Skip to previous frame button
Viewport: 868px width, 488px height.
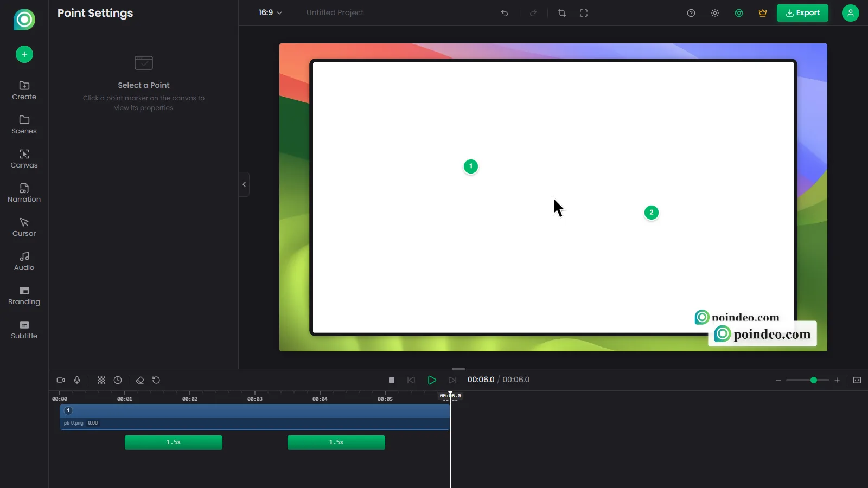[411, 380]
